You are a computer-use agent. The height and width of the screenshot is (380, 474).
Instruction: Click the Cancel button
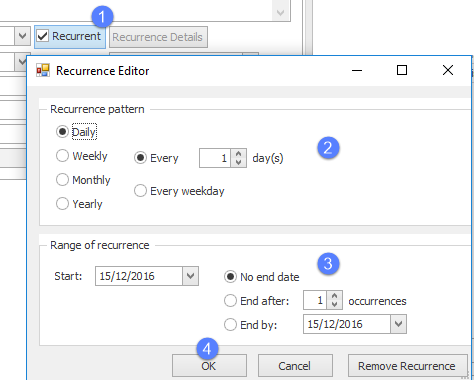point(295,366)
